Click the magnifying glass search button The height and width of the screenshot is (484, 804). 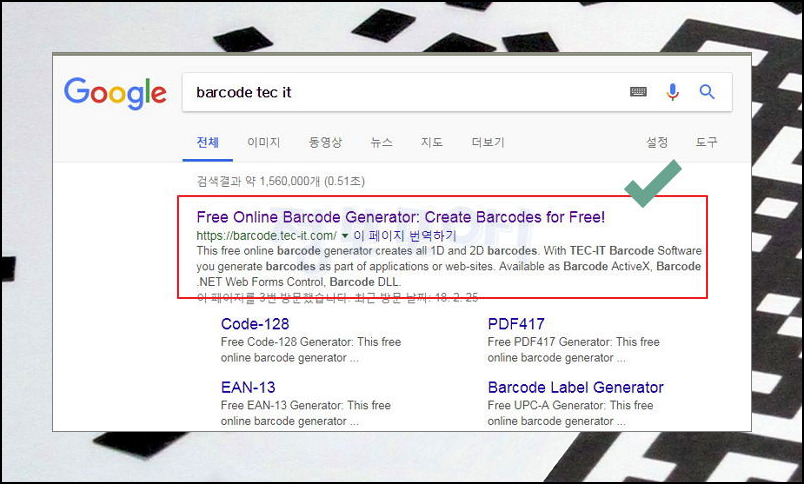(707, 92)
